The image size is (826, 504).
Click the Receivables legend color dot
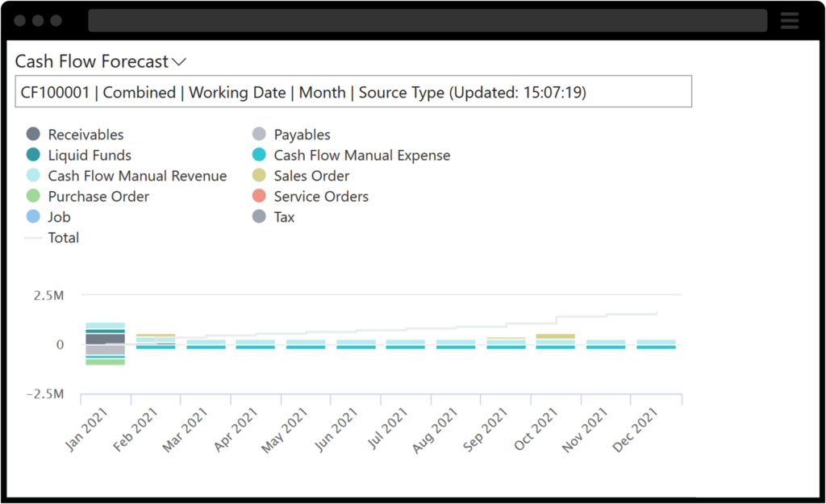pyautogui.click(x=33, y=134)
